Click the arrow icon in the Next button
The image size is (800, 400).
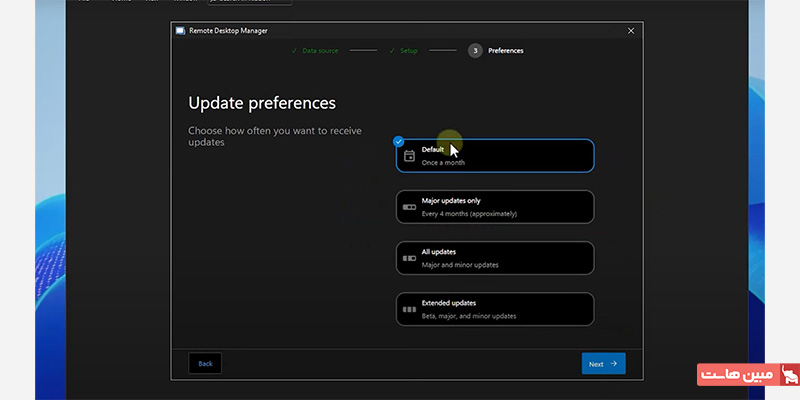[614, 364]
